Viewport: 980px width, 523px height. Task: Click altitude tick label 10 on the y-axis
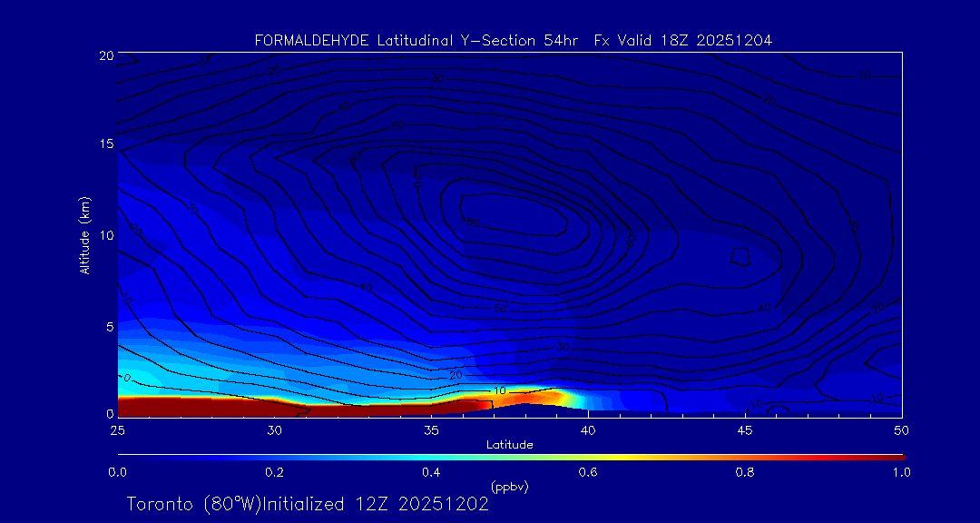click(104, 234)
